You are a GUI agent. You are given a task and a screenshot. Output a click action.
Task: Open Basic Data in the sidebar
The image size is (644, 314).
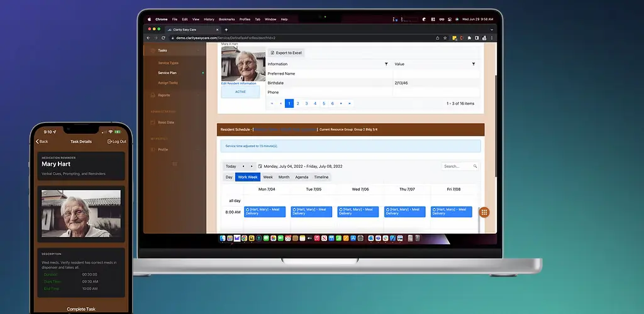click(166, 122)
